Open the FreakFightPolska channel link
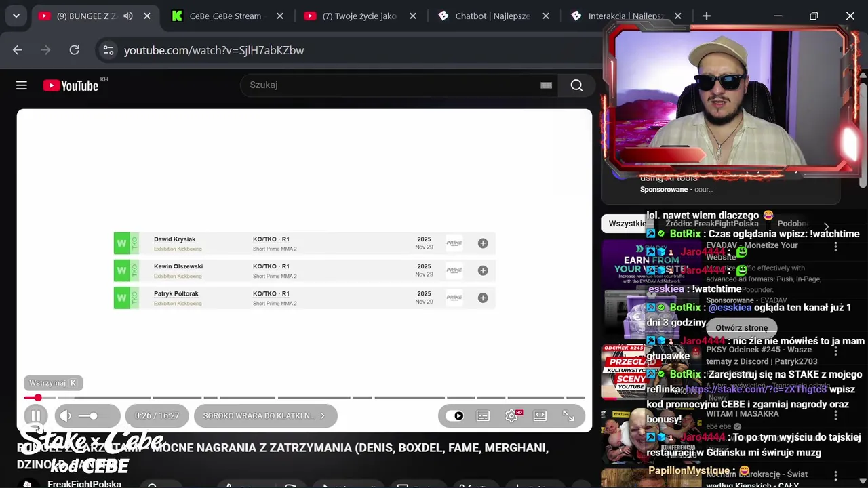This screenshot has width=868, height=488. 84,484
